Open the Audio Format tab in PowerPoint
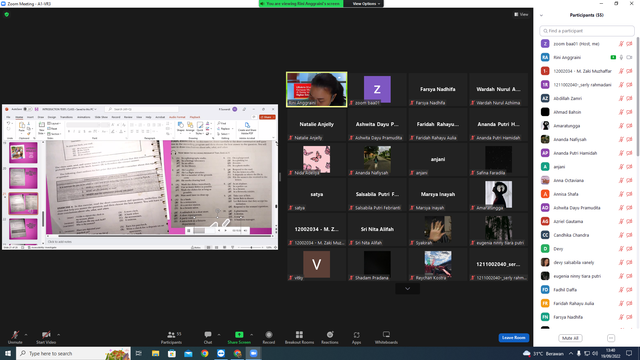This screenshot has height=360, width=640. 177,117
